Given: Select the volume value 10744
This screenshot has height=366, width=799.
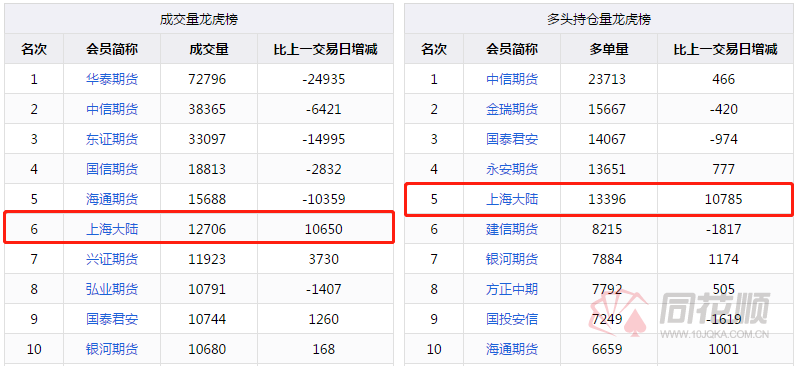Looking at the screenshot, I should (207, 319).
